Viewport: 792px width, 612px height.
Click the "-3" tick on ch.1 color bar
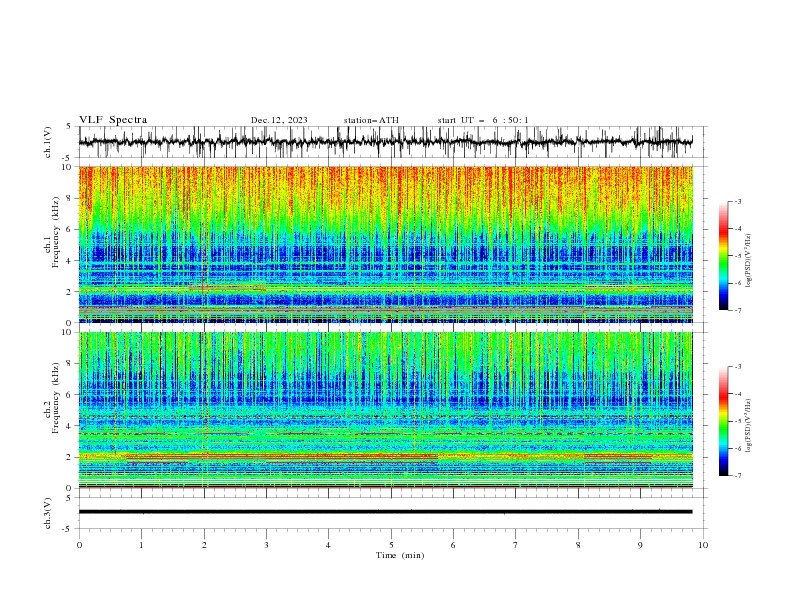738,201
